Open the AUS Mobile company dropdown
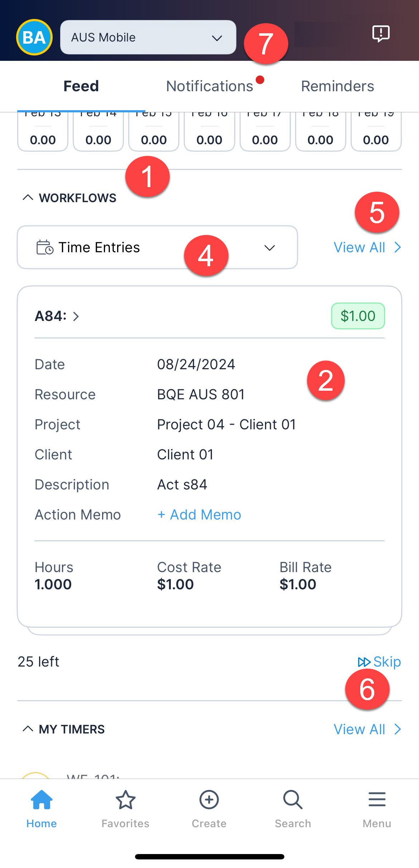Screen dimensions: 419x868 click(x=148, y=37)
